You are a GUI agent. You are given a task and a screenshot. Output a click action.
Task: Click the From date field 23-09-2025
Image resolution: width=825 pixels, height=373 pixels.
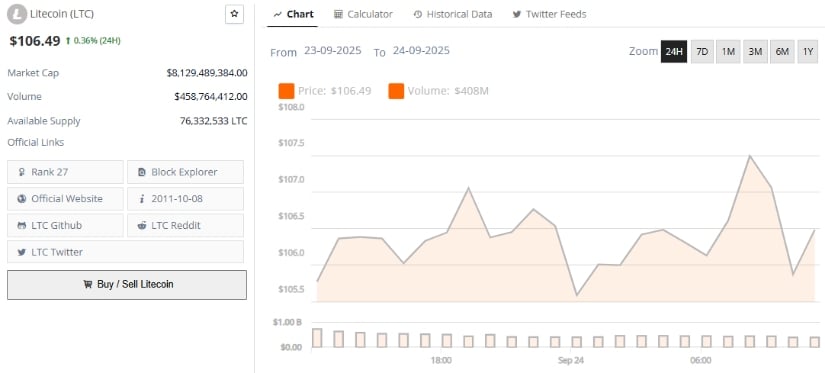pos(333,51)
